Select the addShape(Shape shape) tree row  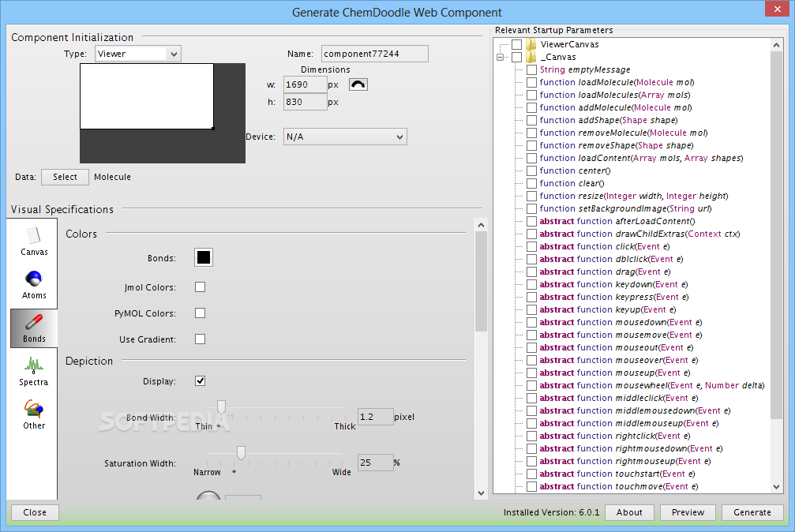pyautogui.click(x=609, y=120)
